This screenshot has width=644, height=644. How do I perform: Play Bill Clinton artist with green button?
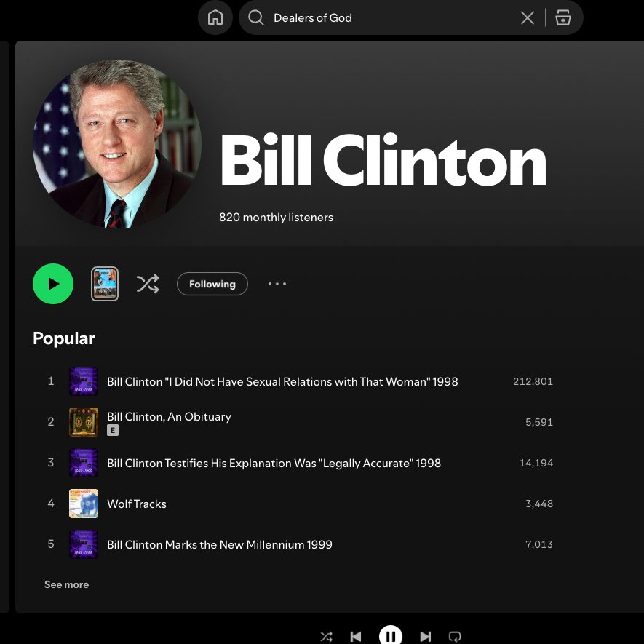click(53, 284)
